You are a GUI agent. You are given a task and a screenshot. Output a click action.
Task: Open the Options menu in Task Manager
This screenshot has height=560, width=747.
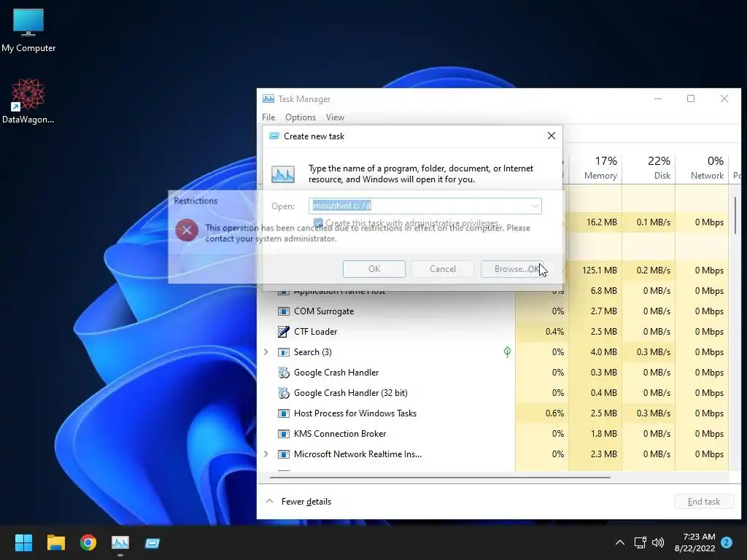point(300,117)
